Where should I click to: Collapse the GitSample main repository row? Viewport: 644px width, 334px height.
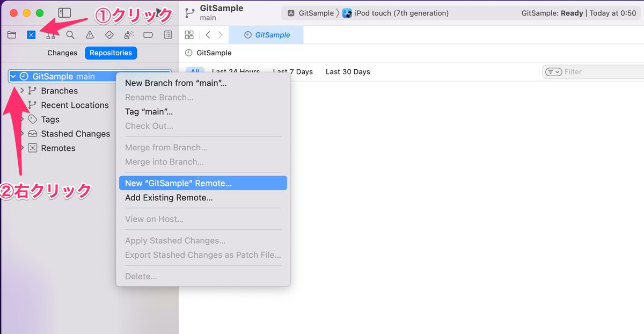coord(13,77)
